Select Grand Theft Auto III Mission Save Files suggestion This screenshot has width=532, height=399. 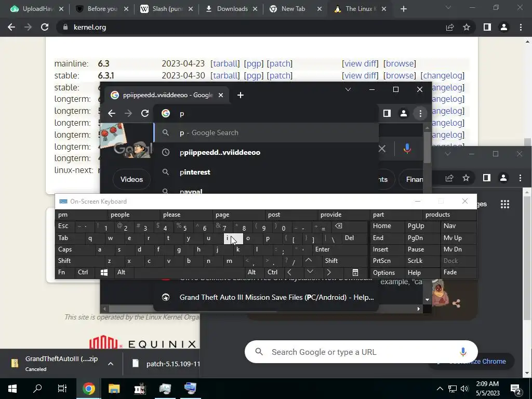click(x=267, y=297)
